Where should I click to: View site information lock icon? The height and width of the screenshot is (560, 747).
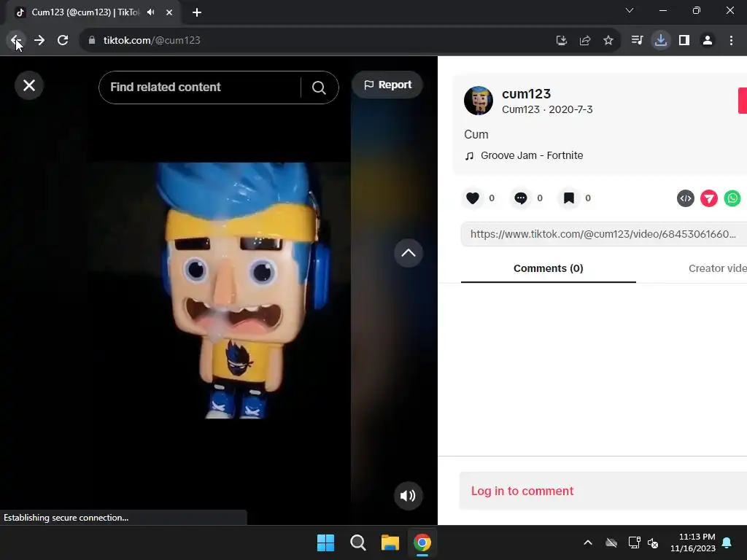click(92, 41)
